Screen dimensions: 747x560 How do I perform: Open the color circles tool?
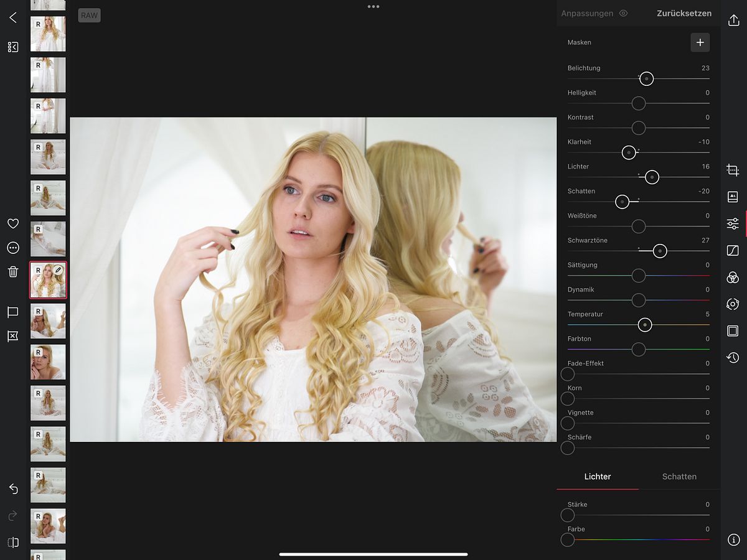733,278
